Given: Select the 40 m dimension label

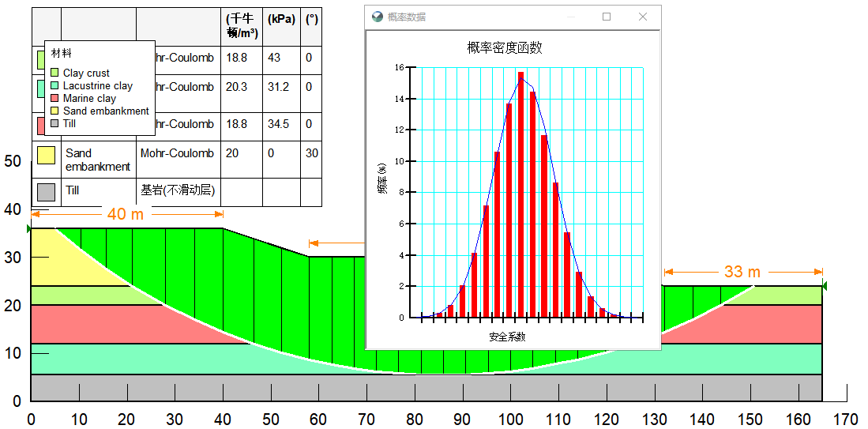Looking at the screenshot, I should pos(126,214).
